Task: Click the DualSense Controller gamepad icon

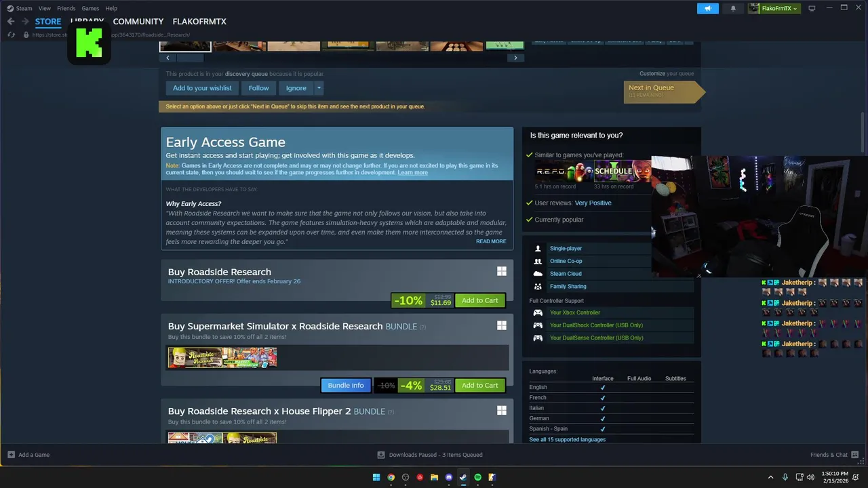Action: tap(538, 338)
